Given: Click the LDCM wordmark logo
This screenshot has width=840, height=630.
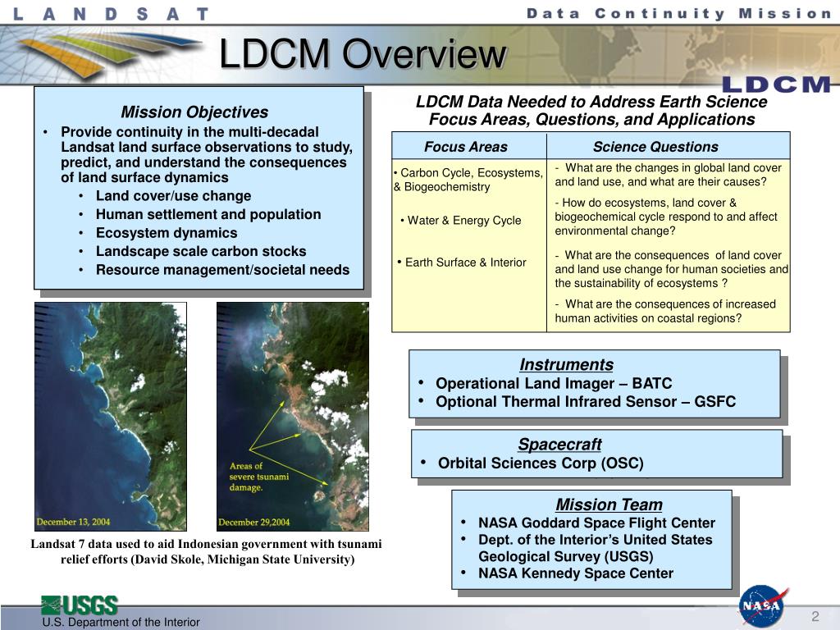Looking at the screenshot, I should point(776,84).
